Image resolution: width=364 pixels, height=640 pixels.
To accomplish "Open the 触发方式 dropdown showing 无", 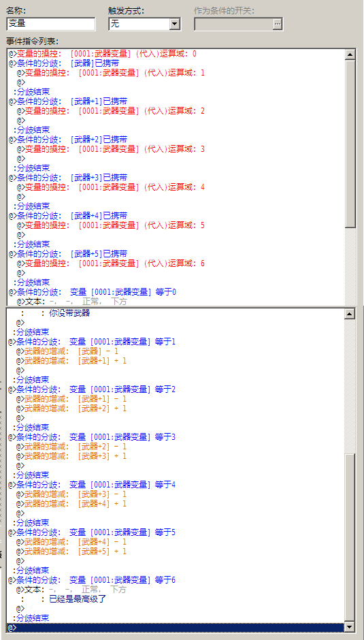I will [x=175, y=24].
